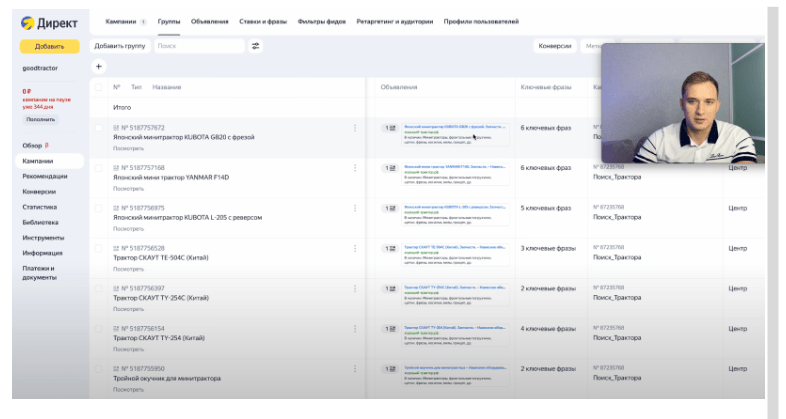The width and height of the screenshot is (786, 419).
Task: Click group type icon beside № 5187756397
Action: click(116, 288)
